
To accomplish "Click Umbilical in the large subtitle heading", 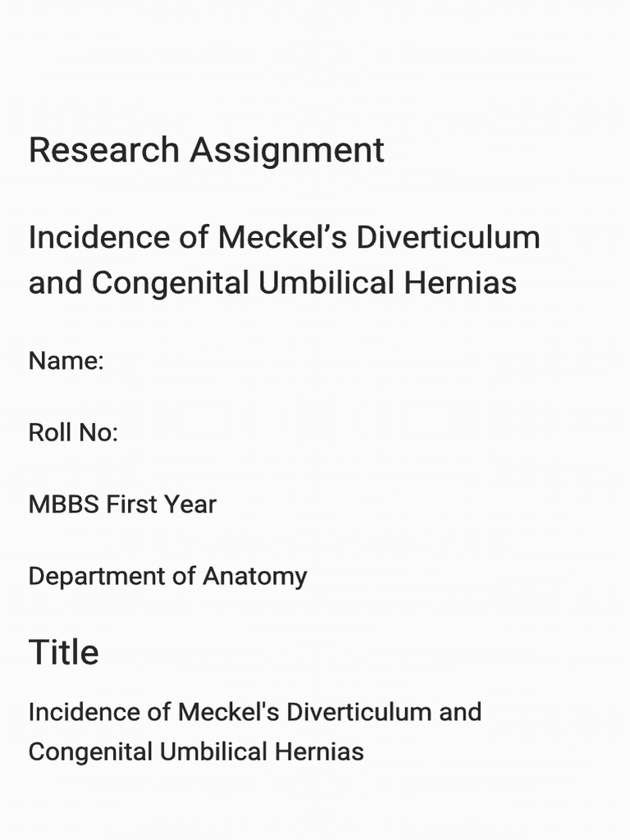I will pos(326,282).
